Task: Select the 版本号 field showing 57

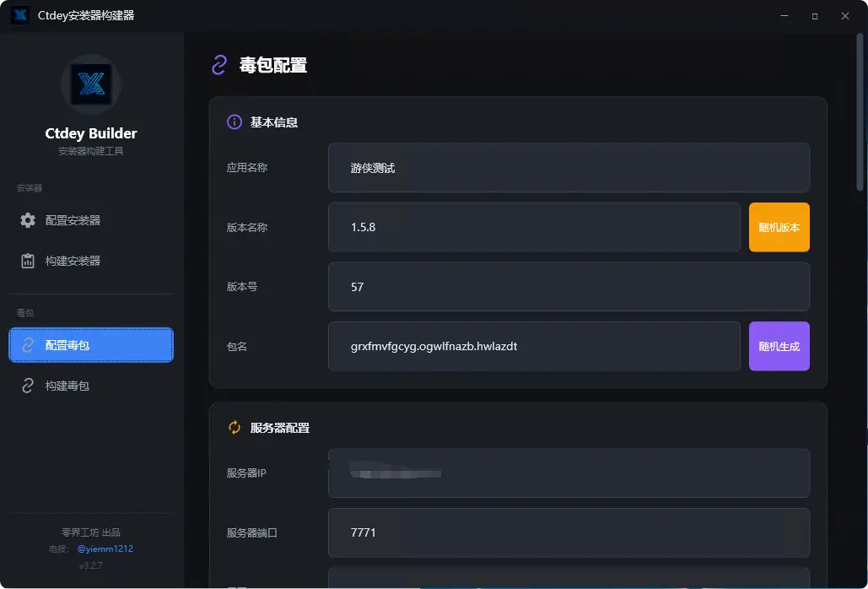Action: pyautogui.click(x=568, y=287)
